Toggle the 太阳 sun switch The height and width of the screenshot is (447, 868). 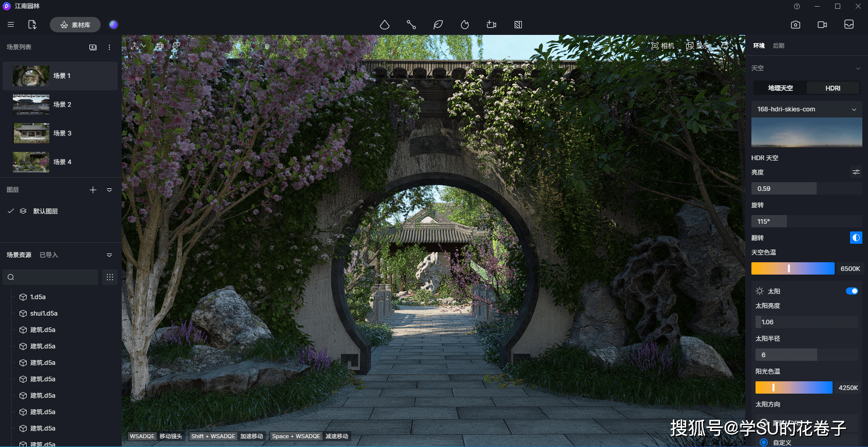point(852,291)
